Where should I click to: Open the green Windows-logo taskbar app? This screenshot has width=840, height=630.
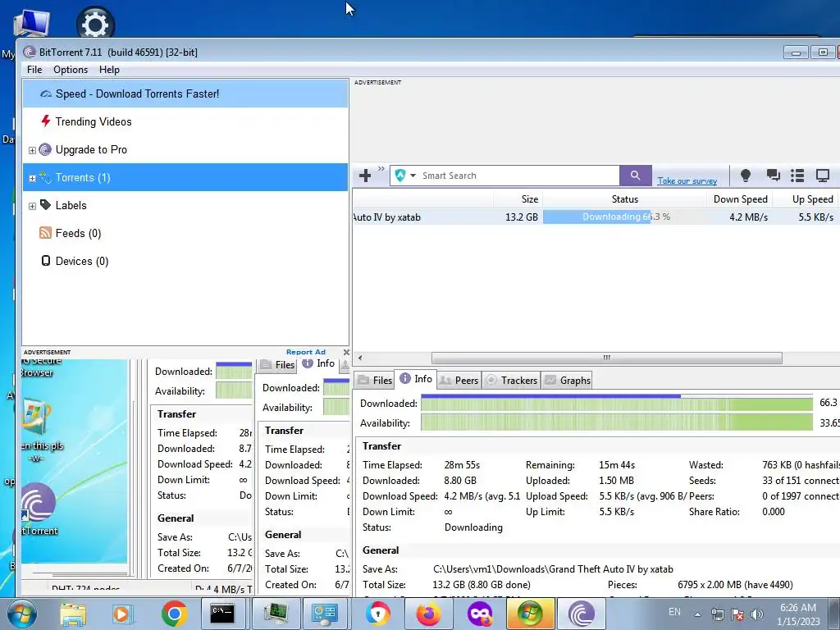pos(529,614)
